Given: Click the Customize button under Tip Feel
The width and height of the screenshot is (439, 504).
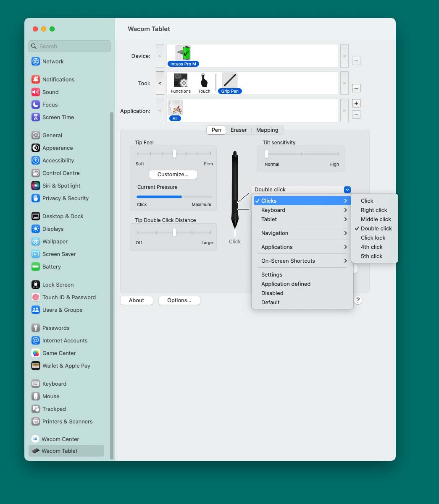Looking at the screenshot, I should [x=173, y=174].
